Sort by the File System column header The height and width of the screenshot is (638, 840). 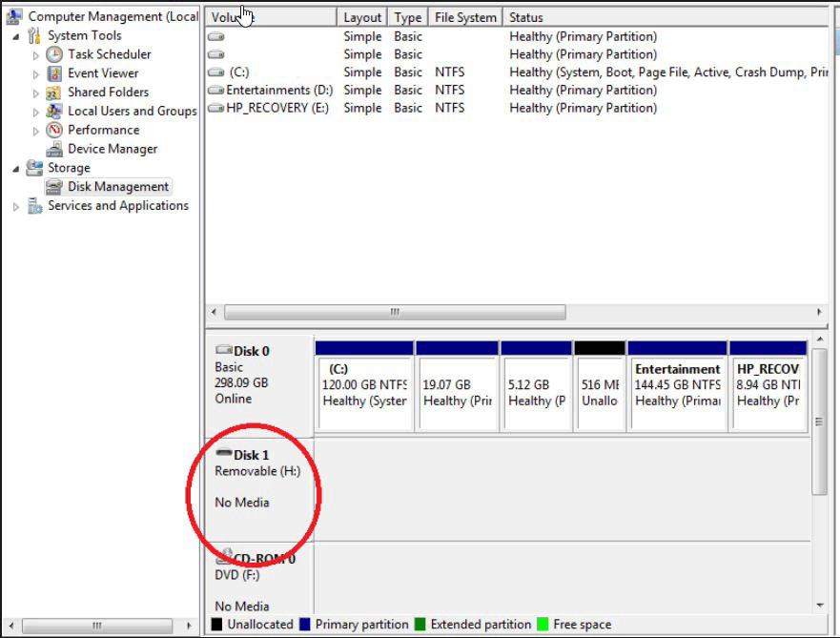coord(465,18)
